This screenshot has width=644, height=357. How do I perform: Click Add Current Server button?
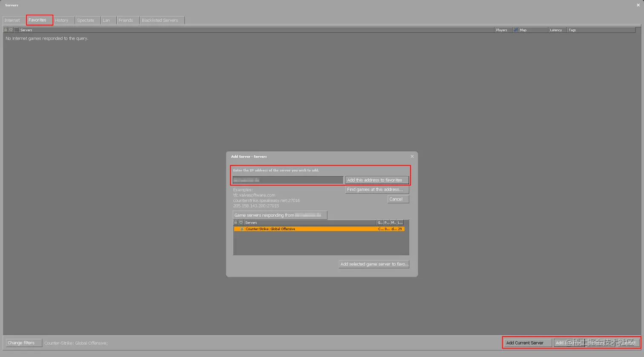528,343
